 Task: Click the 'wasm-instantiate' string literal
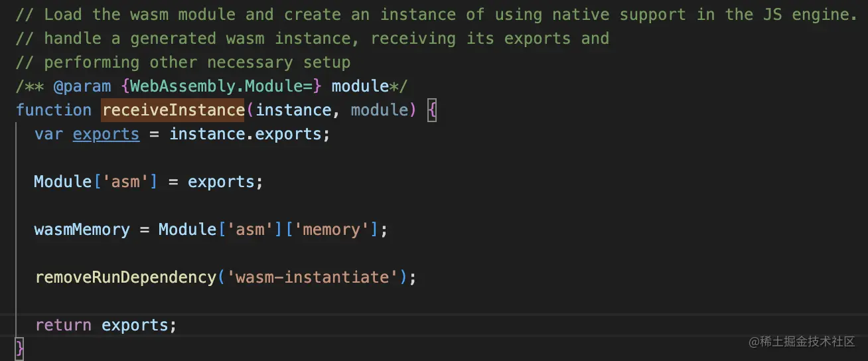(x=312, y=277)
